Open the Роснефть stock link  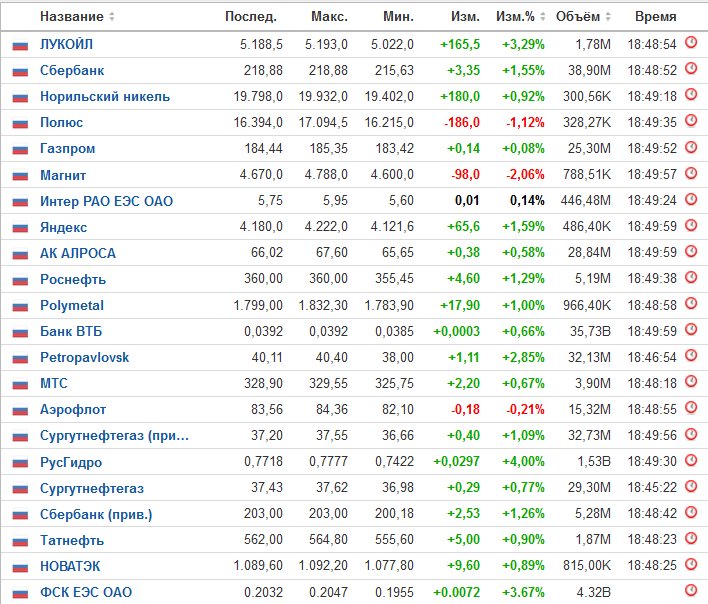pyautogui.click(x=73, y=279)
